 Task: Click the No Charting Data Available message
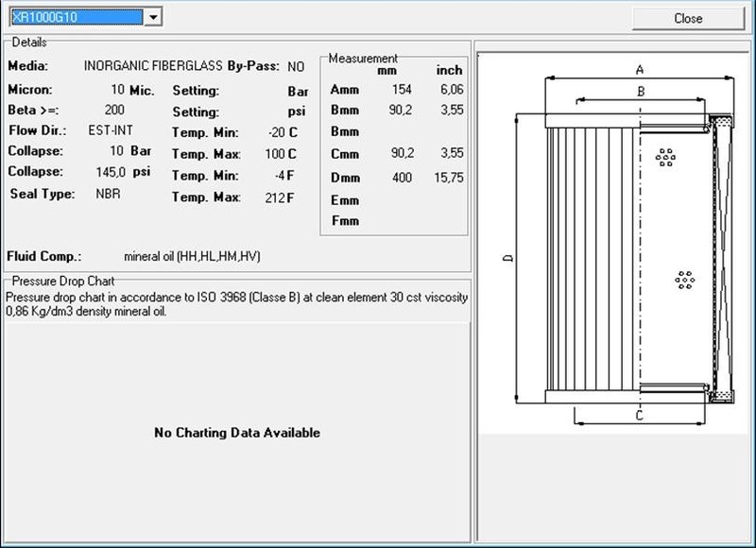pyautogui.click(x=237, y=433)
